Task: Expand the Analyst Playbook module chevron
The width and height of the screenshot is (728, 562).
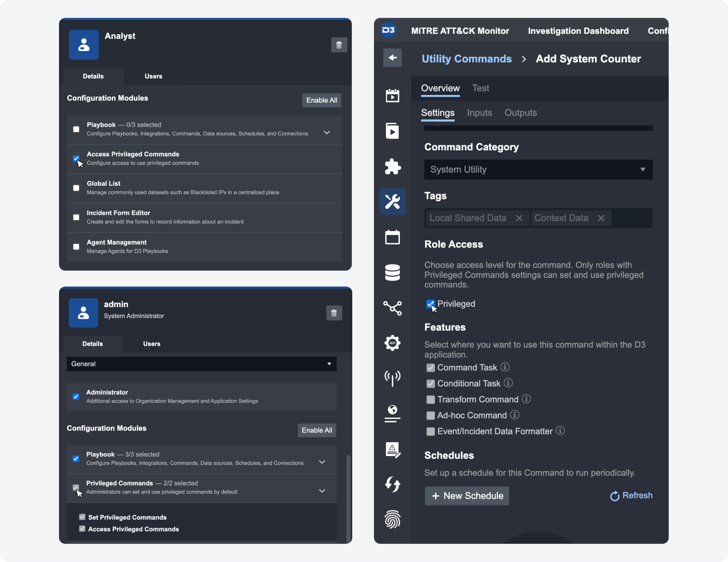Action: [x=327, y=133]
